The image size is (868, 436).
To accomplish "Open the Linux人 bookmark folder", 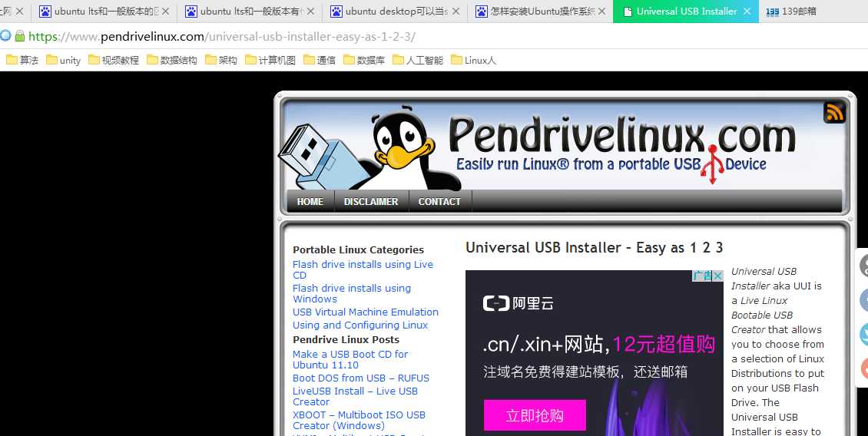I will coord(473,61).
